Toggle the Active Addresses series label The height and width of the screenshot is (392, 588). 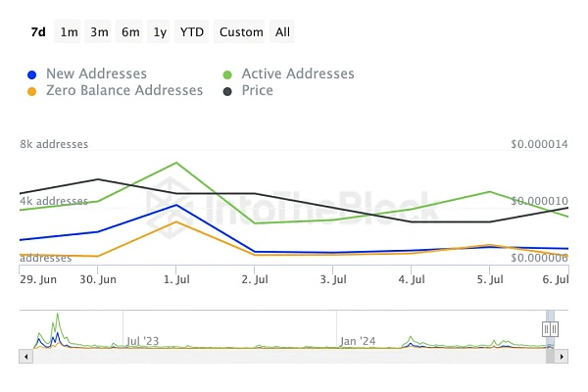pyautogui.click(x=298, y=73)
